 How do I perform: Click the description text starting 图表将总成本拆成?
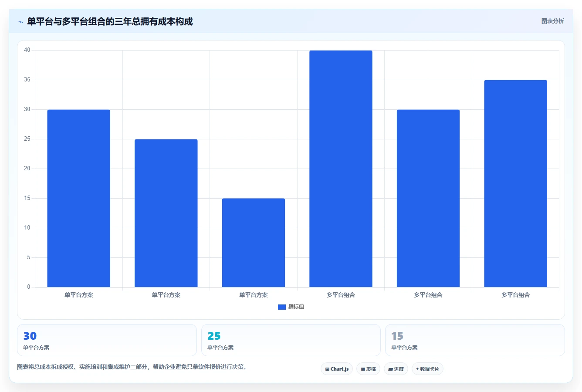[x=133, y=367]
